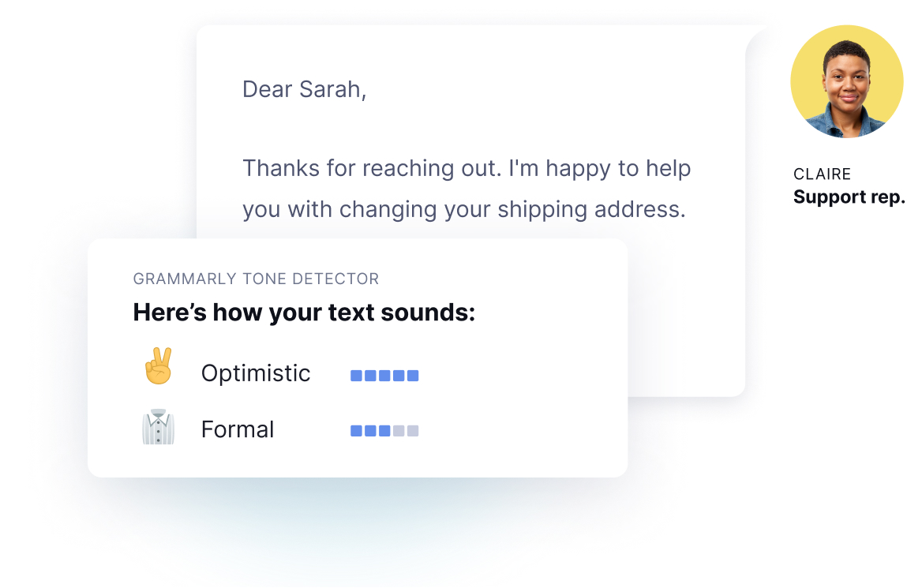The image size is (922, 588).
Task: Click the striped shirt emoji beside Formal
Action: coord(159,427)
